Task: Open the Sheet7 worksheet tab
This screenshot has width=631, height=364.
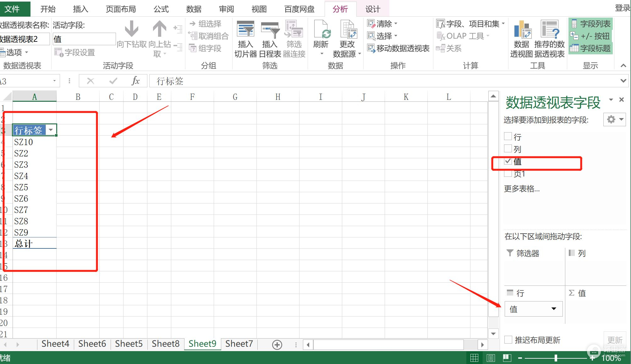Action: point(239,344)
